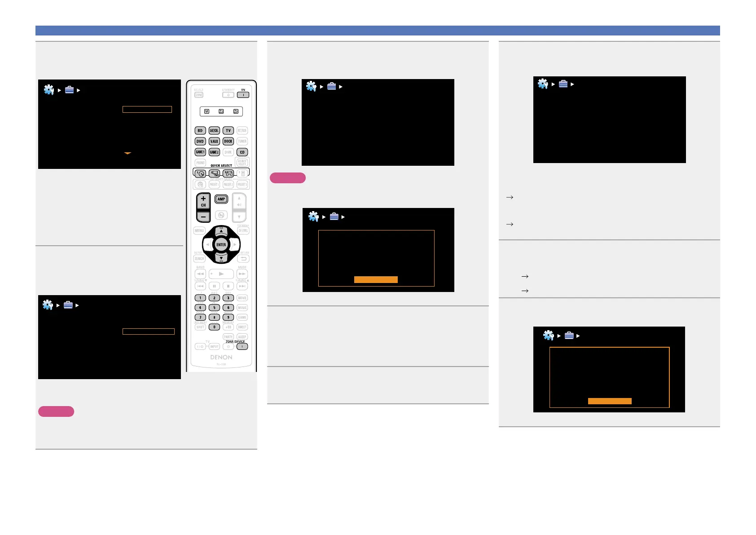Click the AMP button on remote
756x535 pixels.
[x=221, y=199]
